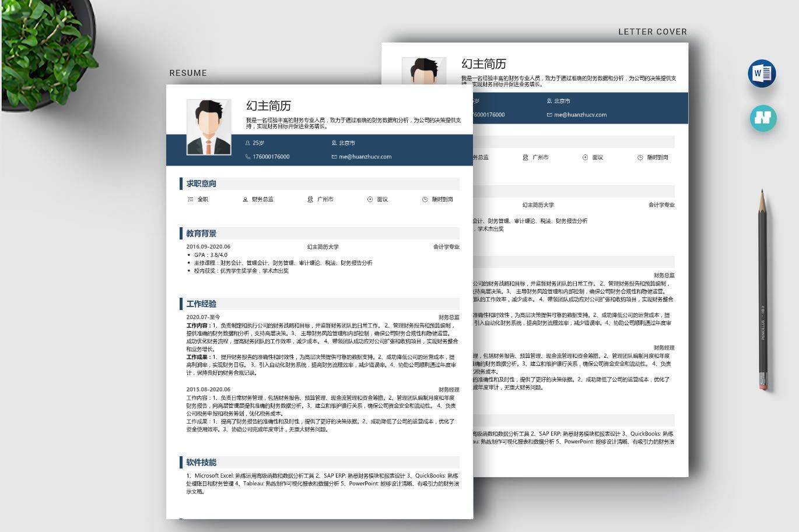Click the bold 工作内容 label in first job

pyautogui.click(x=198, y=326)
